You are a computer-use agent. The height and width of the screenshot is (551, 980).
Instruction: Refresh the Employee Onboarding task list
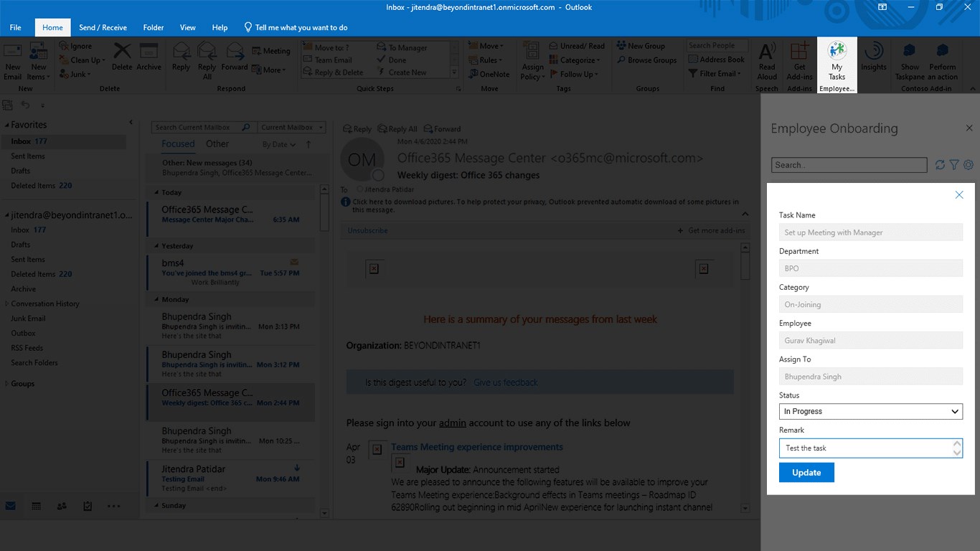(x=940, y=165)
